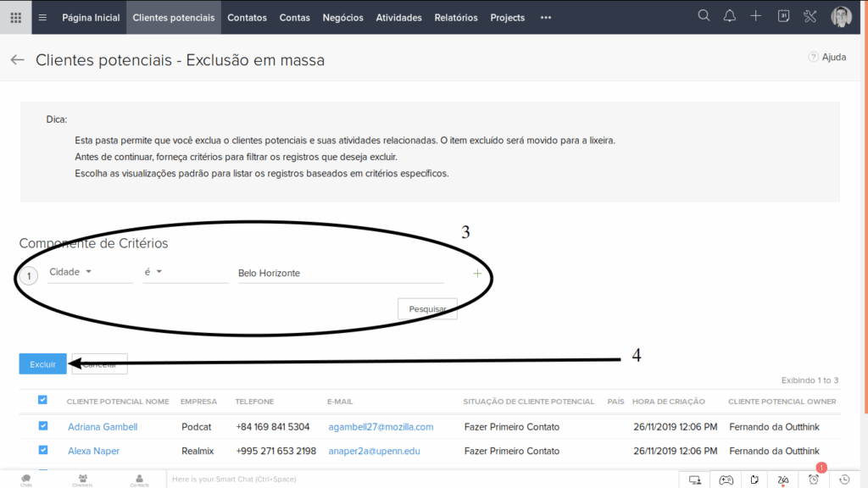Open lead Alexa Naper

93,451
